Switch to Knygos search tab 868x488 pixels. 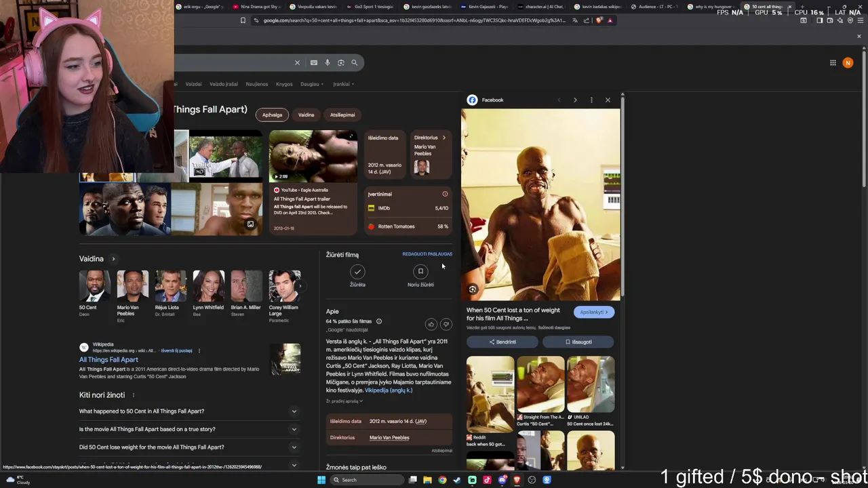click(284, 84)
